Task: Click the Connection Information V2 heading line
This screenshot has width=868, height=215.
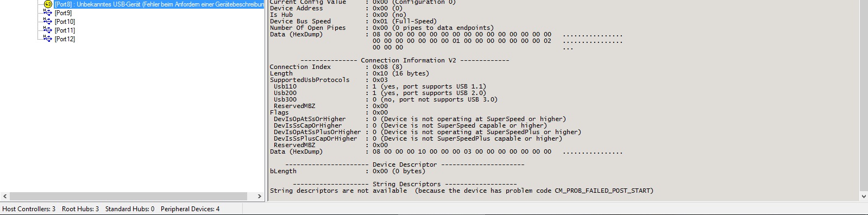Action: point(405,60)
